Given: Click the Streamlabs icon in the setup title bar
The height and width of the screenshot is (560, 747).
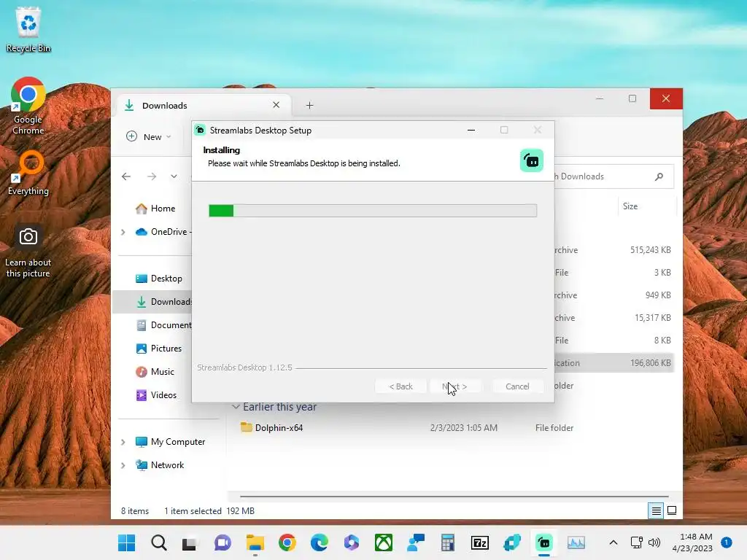Looking at the screenshot, I should [x=201, y=130].
